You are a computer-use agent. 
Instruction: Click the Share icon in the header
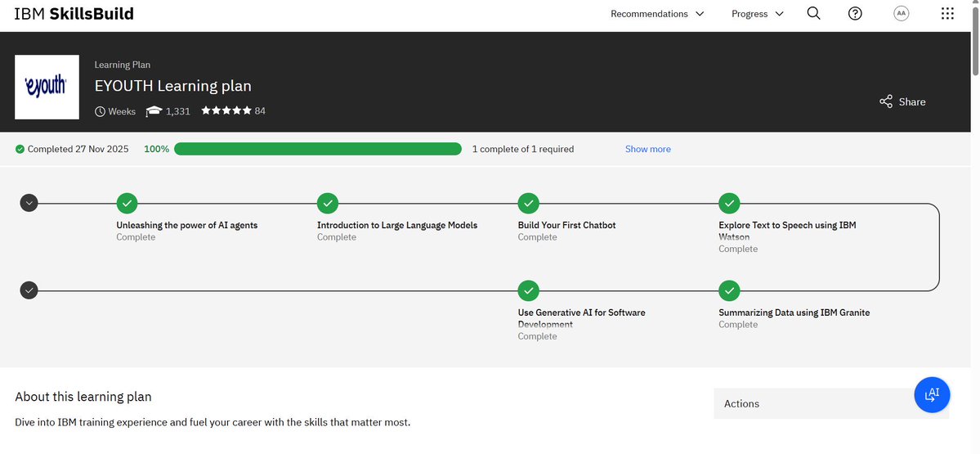pos(886,101)
